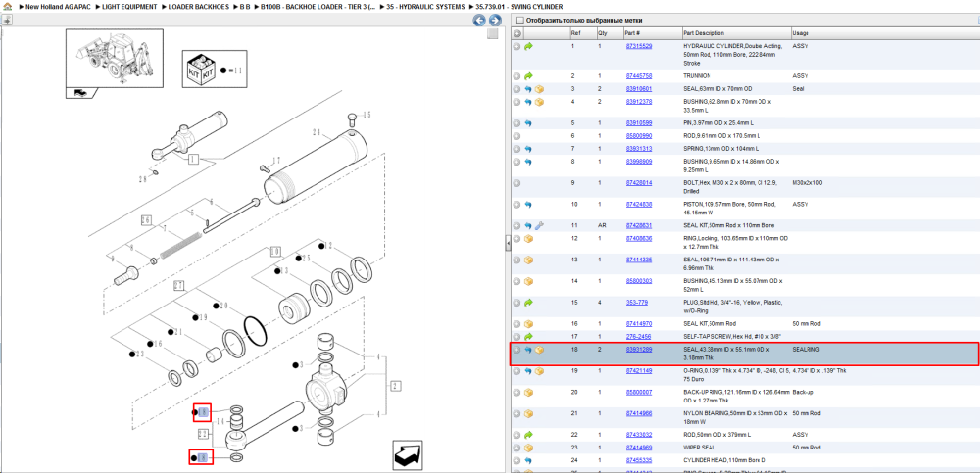Click the wrench icon for SEAL KIT 87428631

(x=539, y=225)
